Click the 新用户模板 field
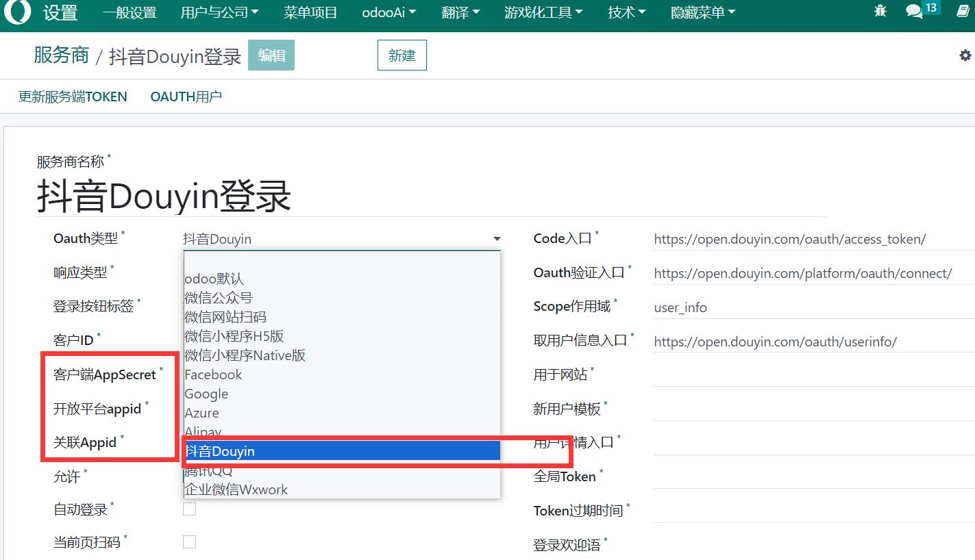The image size is (975, 560). 814,409
